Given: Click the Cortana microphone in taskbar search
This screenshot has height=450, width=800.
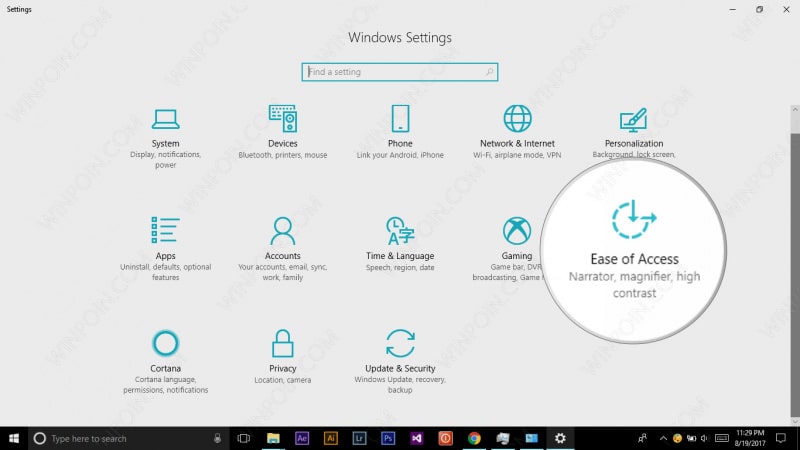Looking at the screenshot, I should point(217,438).
